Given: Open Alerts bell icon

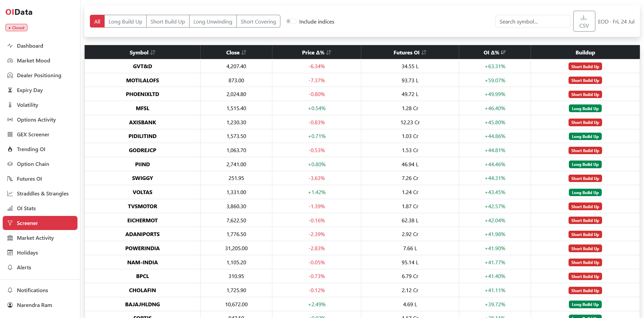Looking at the screenshot, I should [10, 267].
